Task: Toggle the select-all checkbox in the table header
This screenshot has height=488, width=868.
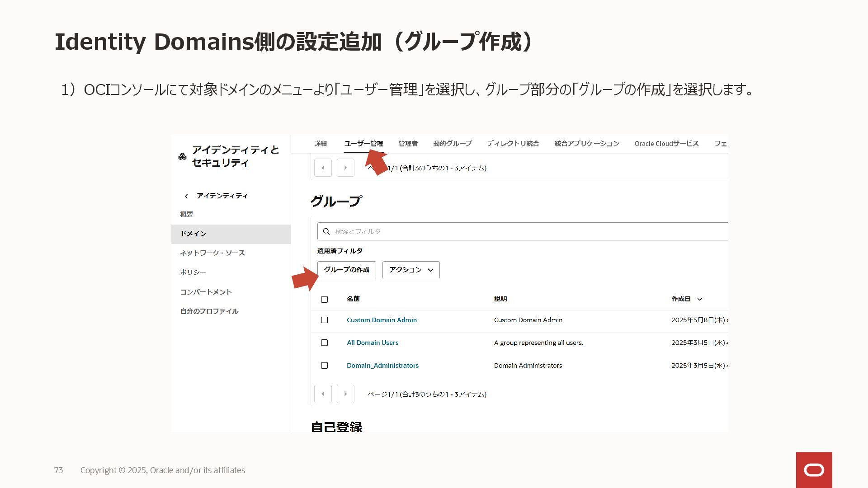Action: point(325,300)
